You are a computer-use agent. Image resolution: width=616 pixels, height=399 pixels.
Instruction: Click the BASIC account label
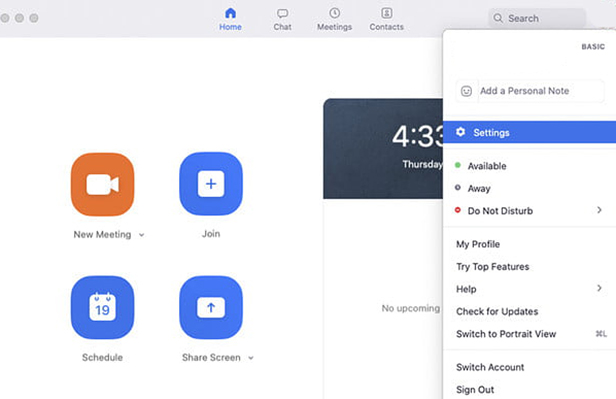point(593,46)
